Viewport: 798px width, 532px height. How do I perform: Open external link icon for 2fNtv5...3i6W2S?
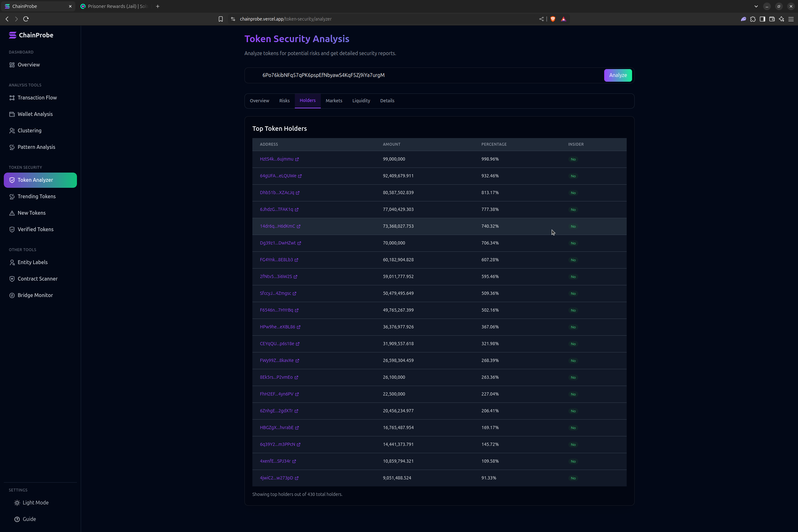295,277
